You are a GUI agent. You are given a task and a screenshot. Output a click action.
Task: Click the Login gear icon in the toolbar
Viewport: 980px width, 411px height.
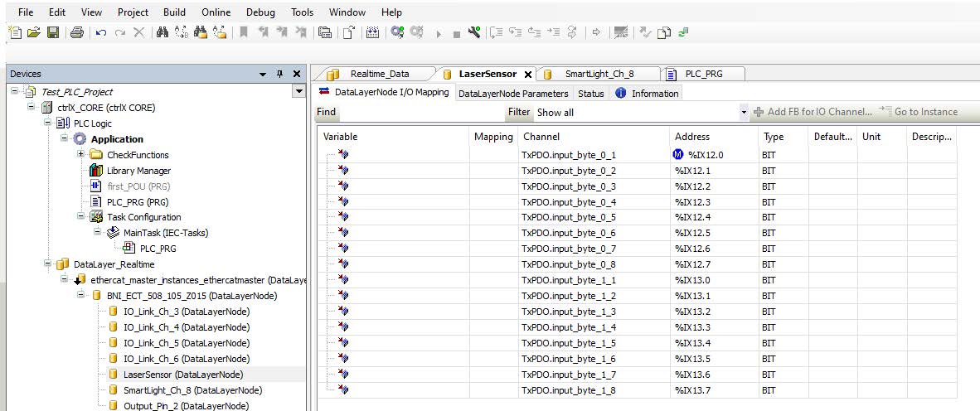(x=397, y=33)
